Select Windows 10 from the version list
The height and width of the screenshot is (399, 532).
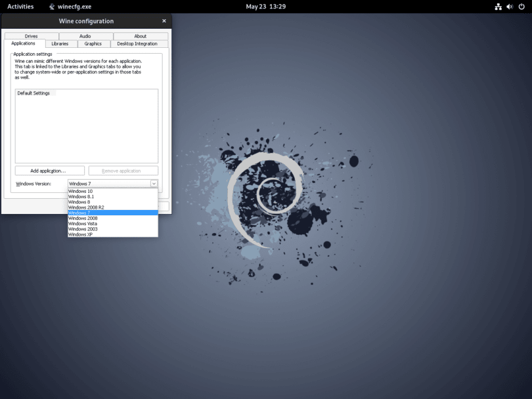click(113, 191)
